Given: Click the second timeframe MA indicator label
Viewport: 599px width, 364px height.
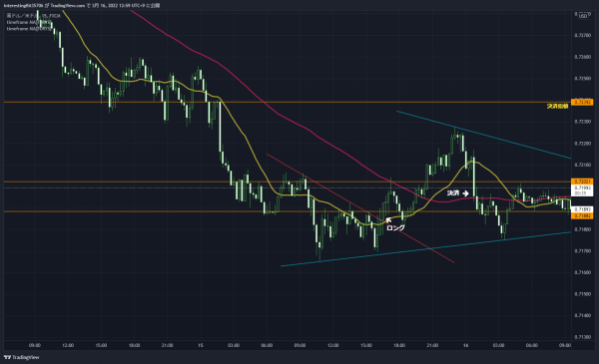Looking at the screenshot, I should 29,29.
